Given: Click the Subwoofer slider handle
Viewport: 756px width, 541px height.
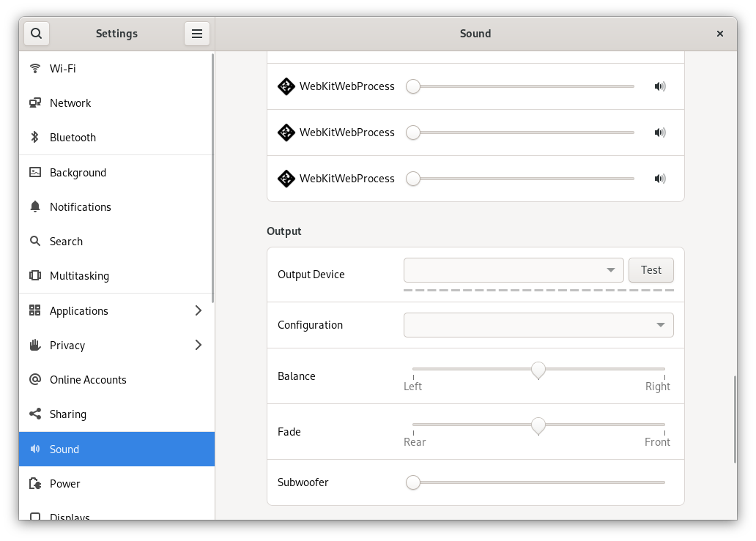Looking at the screenshot, I should [412, 482].
